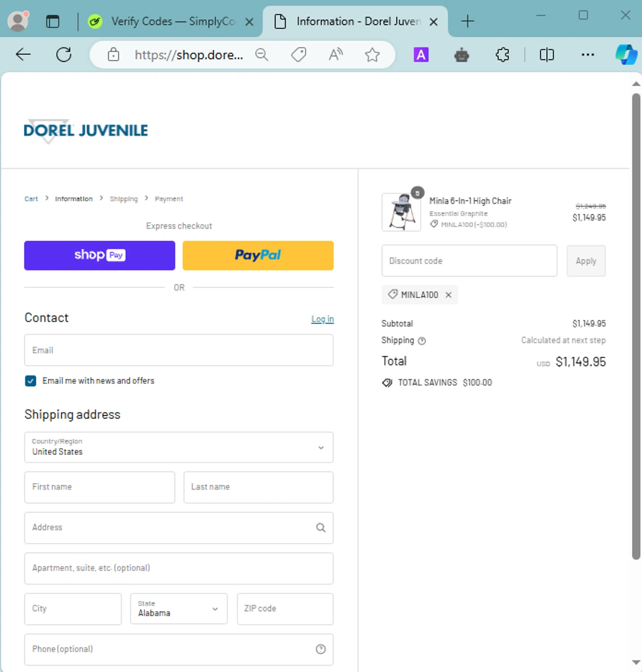Click the Last name field
The width and height of the screenshot is (642, 672).
pyautogui.click(x=258, y=487)
